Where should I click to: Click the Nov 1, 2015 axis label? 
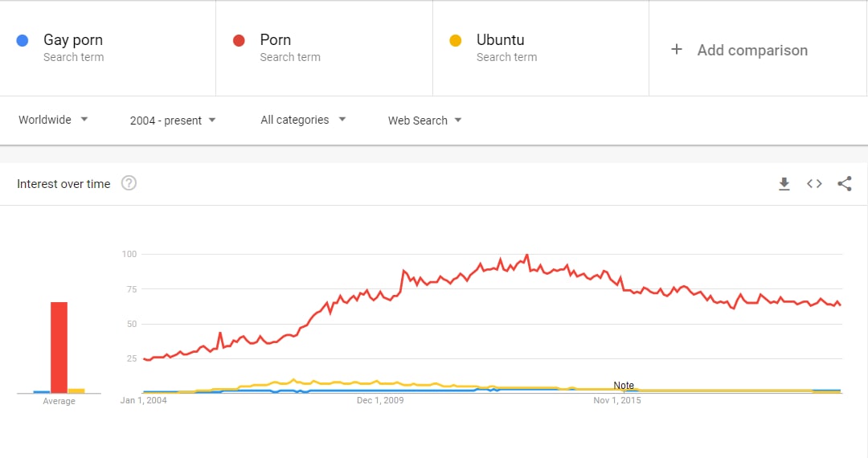[x=617, y=400]
